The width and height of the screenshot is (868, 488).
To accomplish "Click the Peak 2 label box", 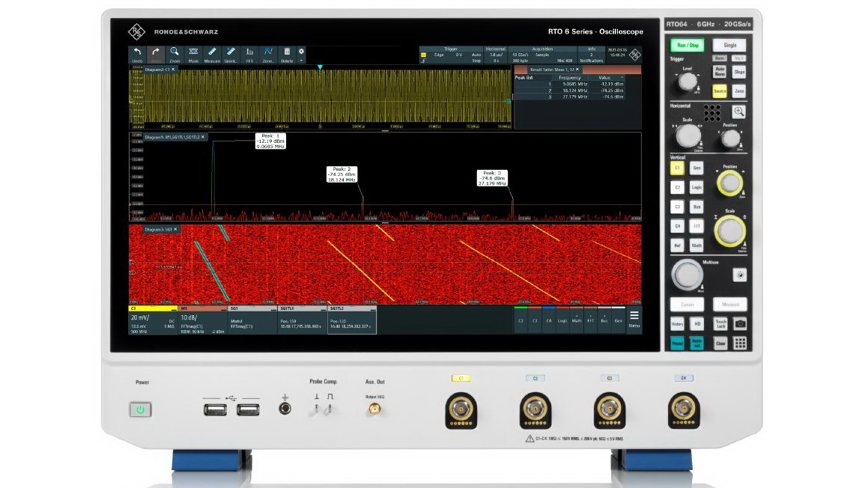I will click(x=342, y=174).
